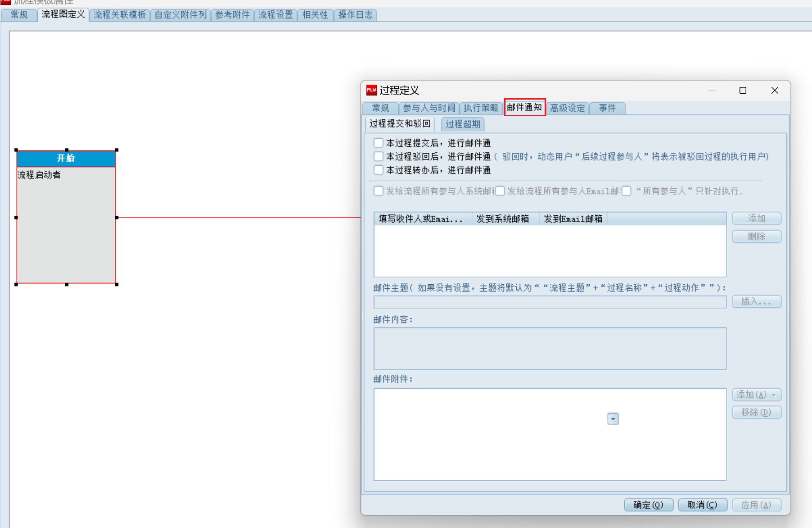Select 参与人与时间 tab

tap(429, 108)
